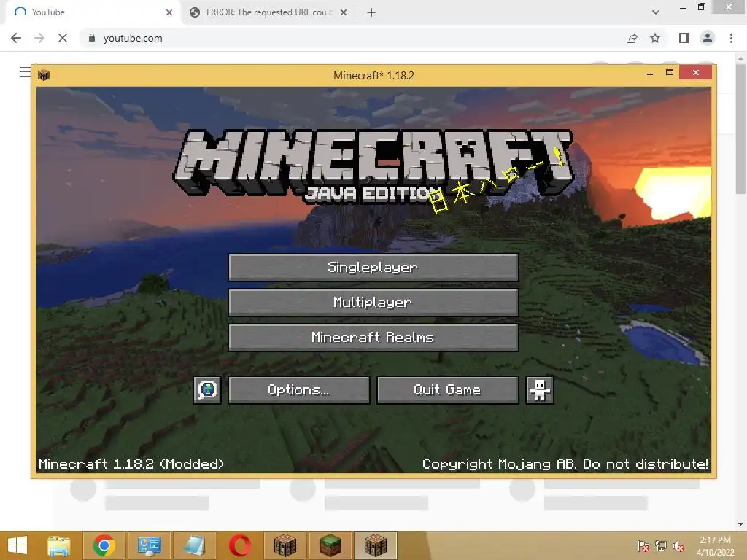Open network status tray icon
747x560 pixels.
[661, 546]
